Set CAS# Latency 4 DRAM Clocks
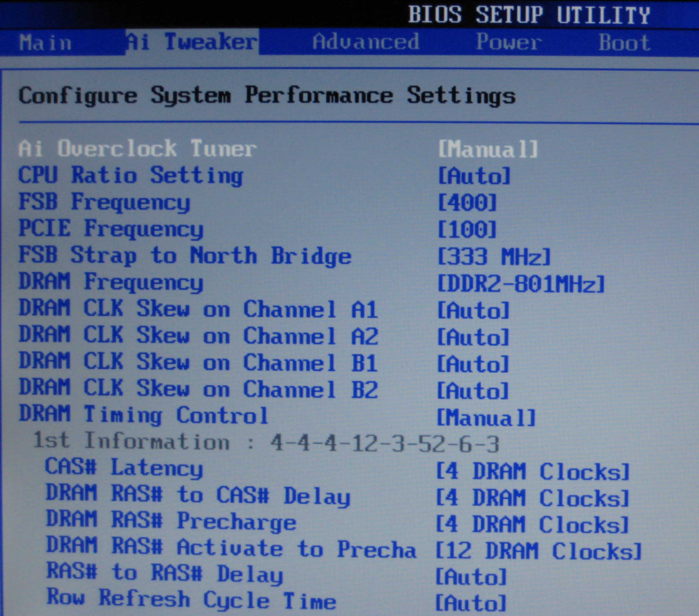 [532, 471]
